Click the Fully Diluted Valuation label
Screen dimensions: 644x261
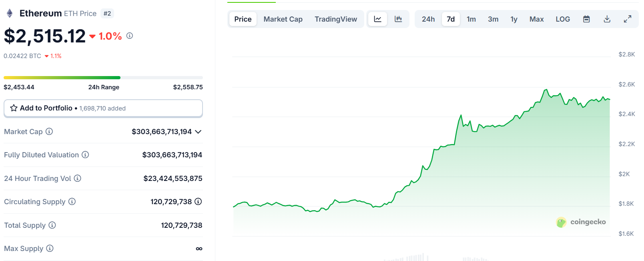tap(41, 155)
